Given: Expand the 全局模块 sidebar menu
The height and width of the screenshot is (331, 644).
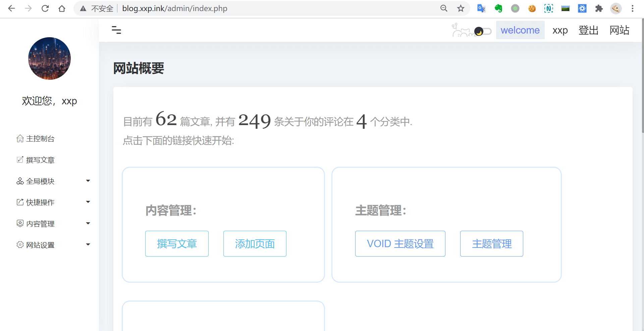Looking at the screenshot, I should [54, 181].
